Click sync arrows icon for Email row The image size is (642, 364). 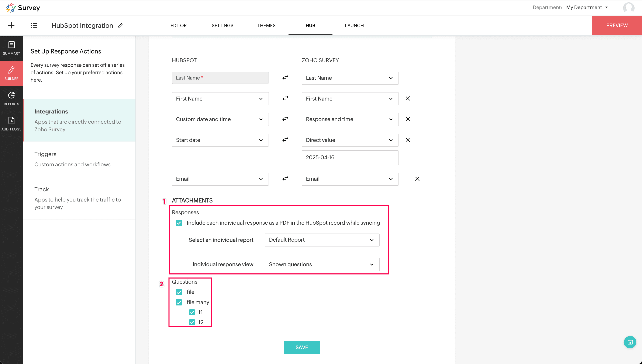(x=285, y=179)
